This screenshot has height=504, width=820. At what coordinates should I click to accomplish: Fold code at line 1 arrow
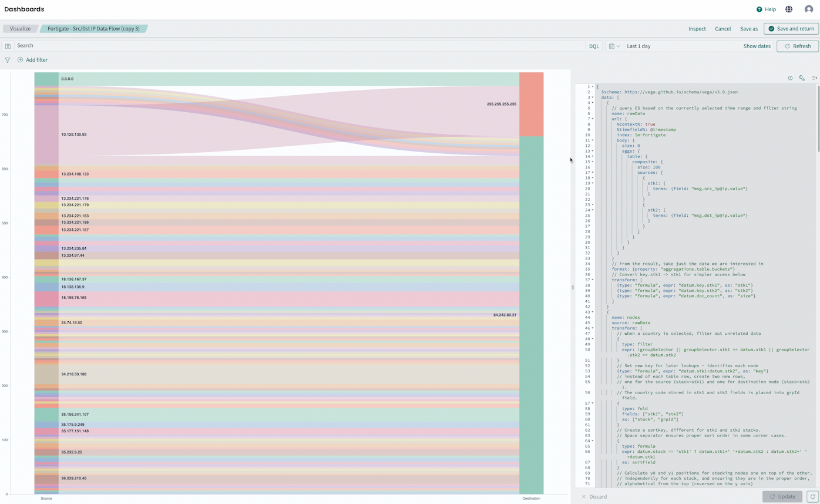tap(593, 87)
